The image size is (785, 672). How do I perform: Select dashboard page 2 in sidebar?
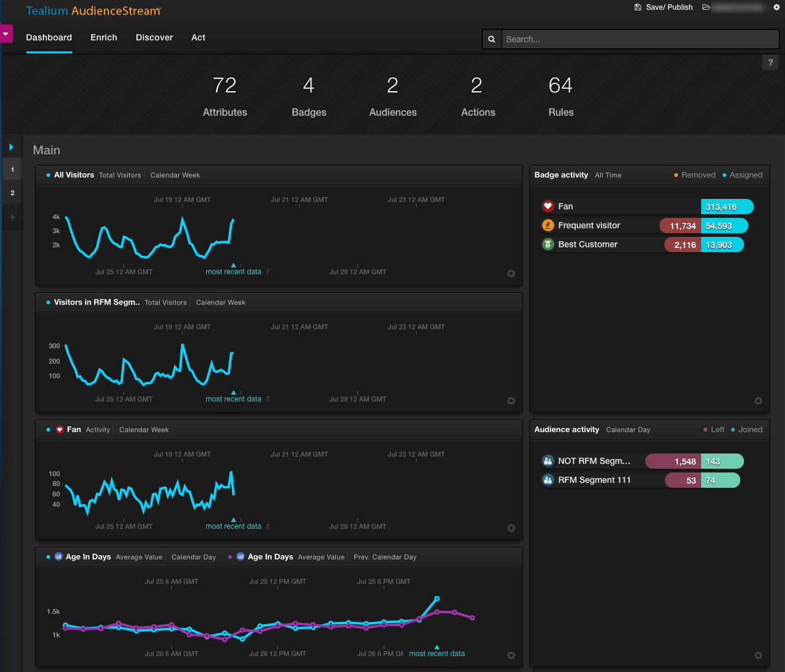(12, 193)
